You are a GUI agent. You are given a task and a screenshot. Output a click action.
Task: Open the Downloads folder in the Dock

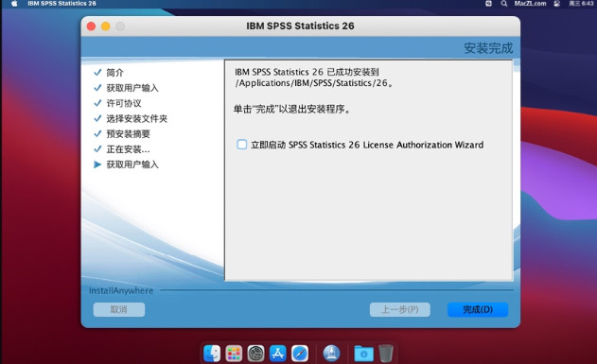click(x=363, y=354)
